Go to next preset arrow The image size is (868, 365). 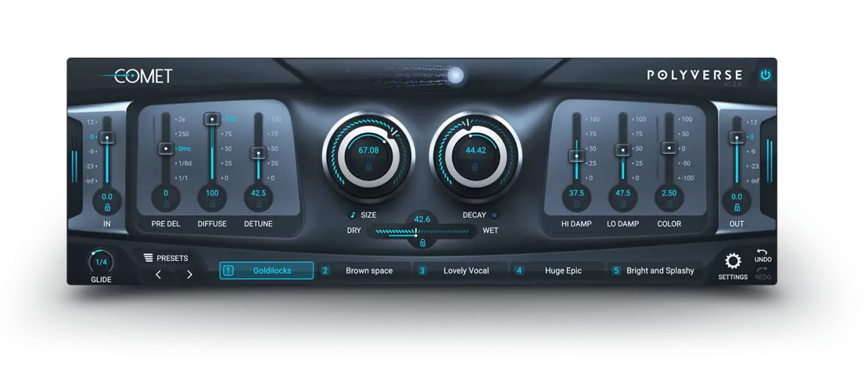click(189, 274)
